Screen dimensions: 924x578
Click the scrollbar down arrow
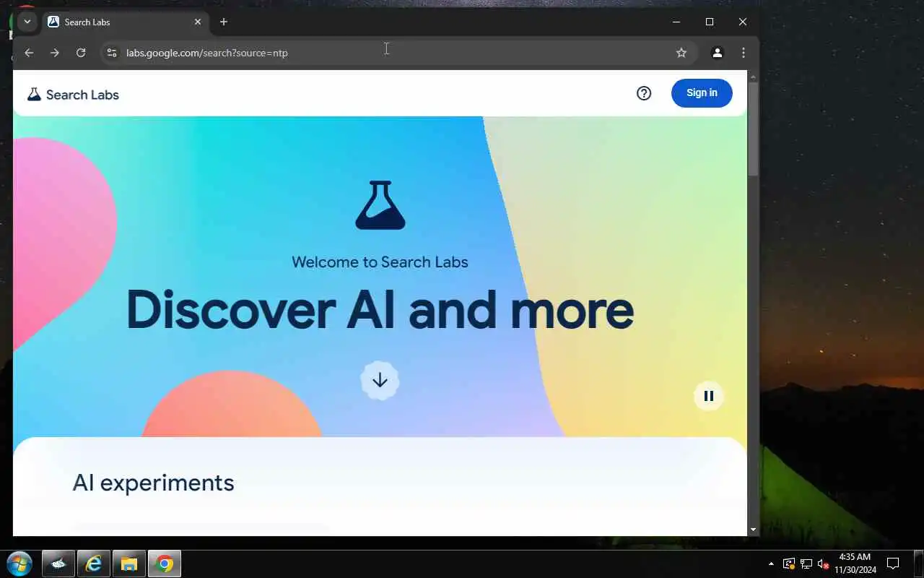[x=753, y=530]
